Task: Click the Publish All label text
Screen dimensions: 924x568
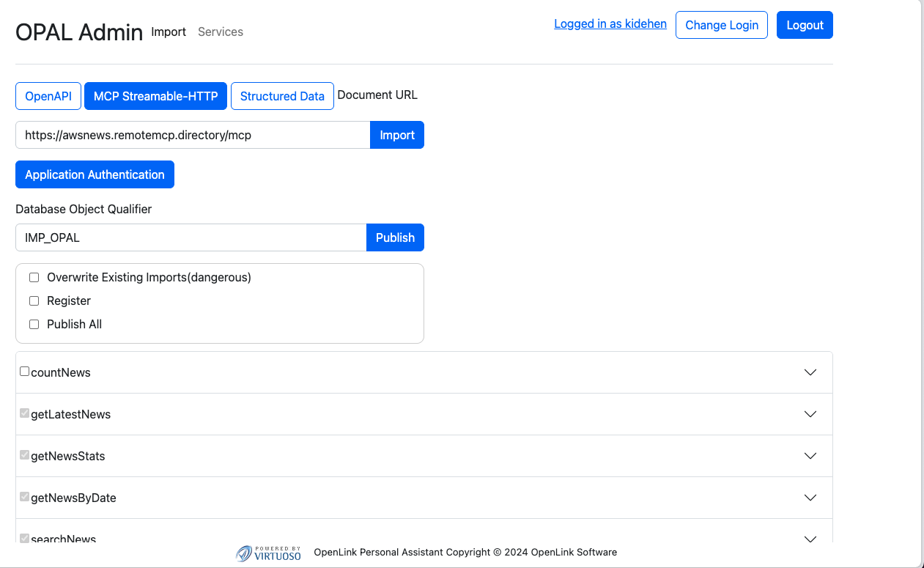Action: point(74,324)
